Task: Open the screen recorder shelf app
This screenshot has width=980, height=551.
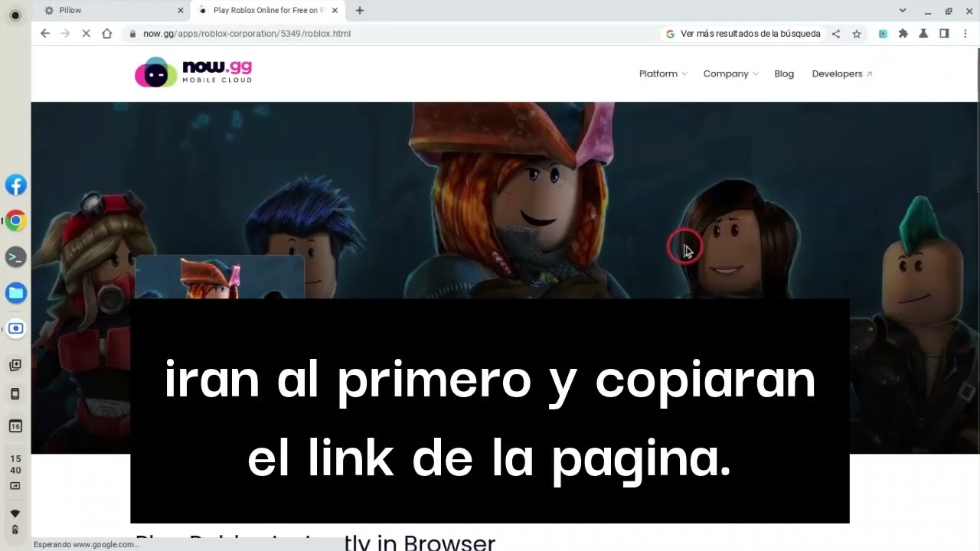Action: (x=15, y=329)
